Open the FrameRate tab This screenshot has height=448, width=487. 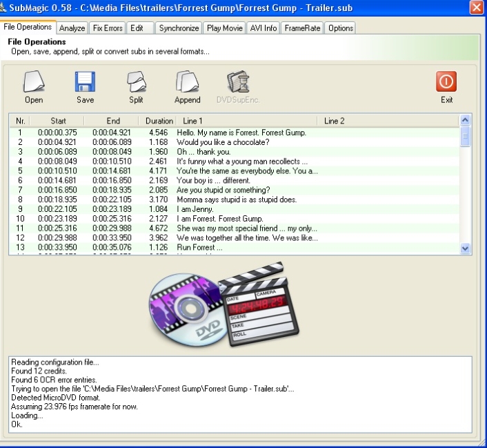pos(302,28)
